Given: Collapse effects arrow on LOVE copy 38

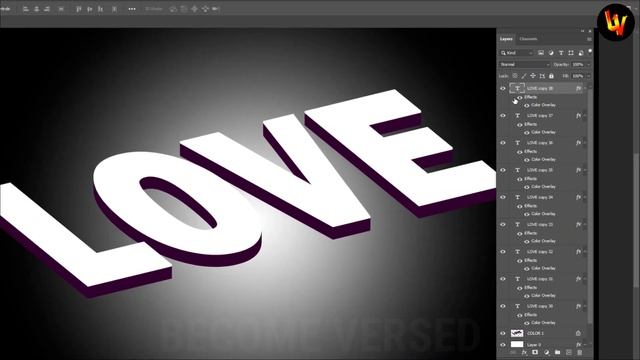Looking at the screenshot, I should click(585, 88).
